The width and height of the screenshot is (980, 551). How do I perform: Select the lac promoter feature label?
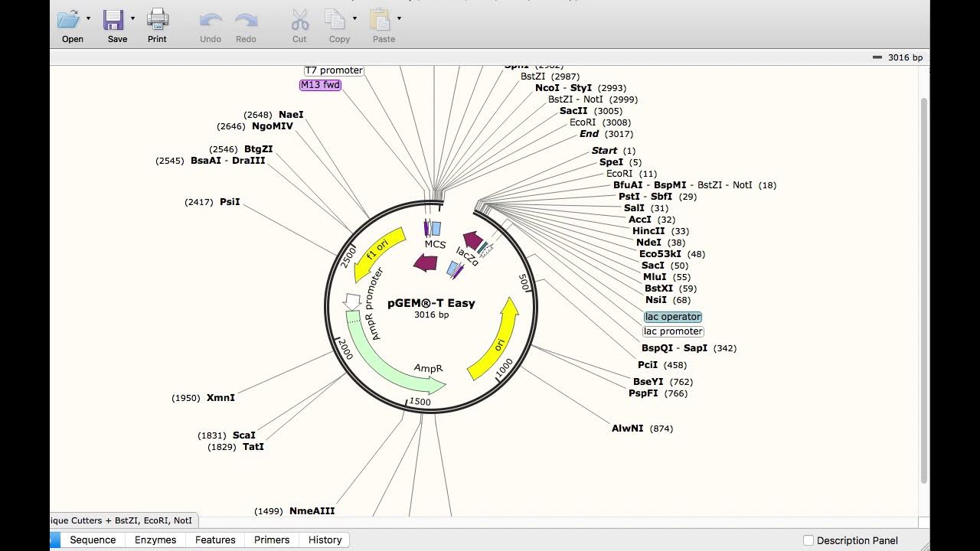coord(673,331)
